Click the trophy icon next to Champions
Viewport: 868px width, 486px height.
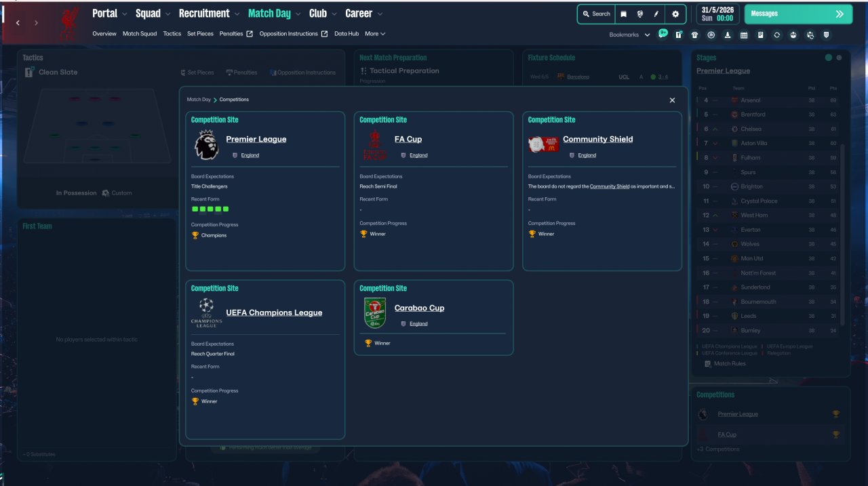coord(195,235)
